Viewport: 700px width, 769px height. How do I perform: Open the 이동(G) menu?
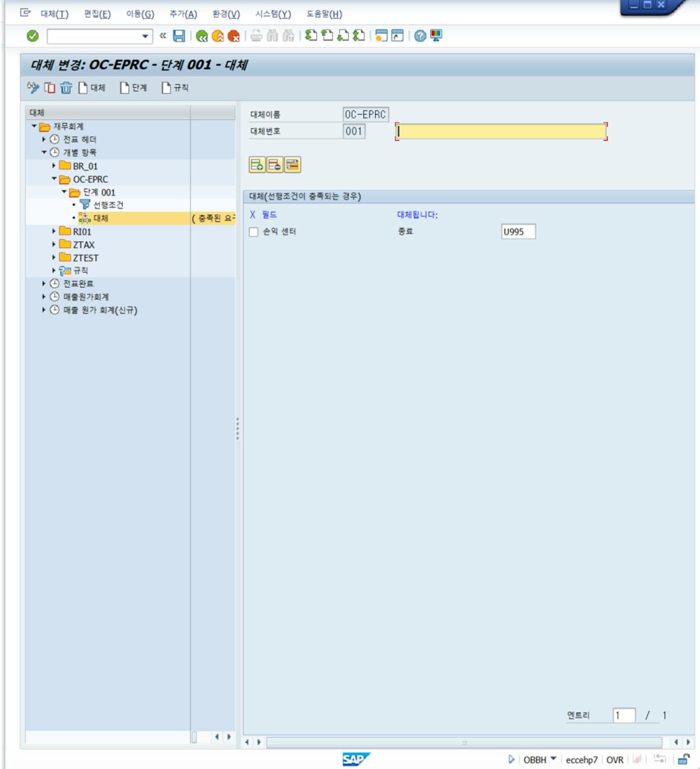click(140, 14)
